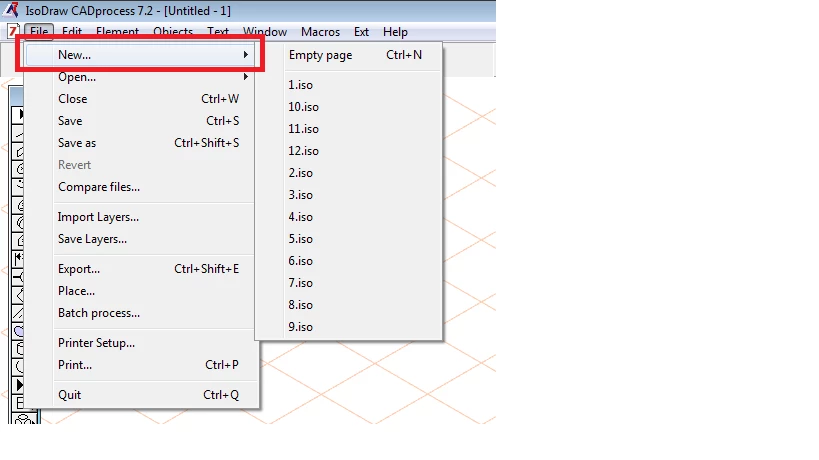Select Save from the File menu
The height and width of the screenshot is (460, 819).
coord(140,121)
